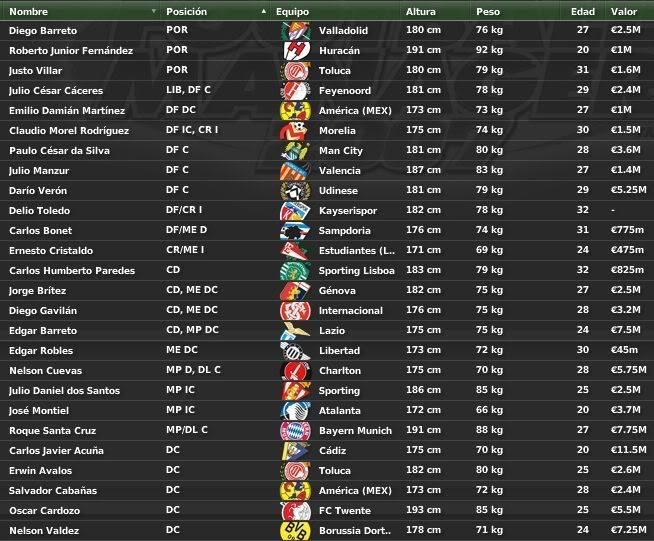Click the 92 kg weight cell
Image resolution: width=654 pixels, height=541 pixels.
coord(489,50)
